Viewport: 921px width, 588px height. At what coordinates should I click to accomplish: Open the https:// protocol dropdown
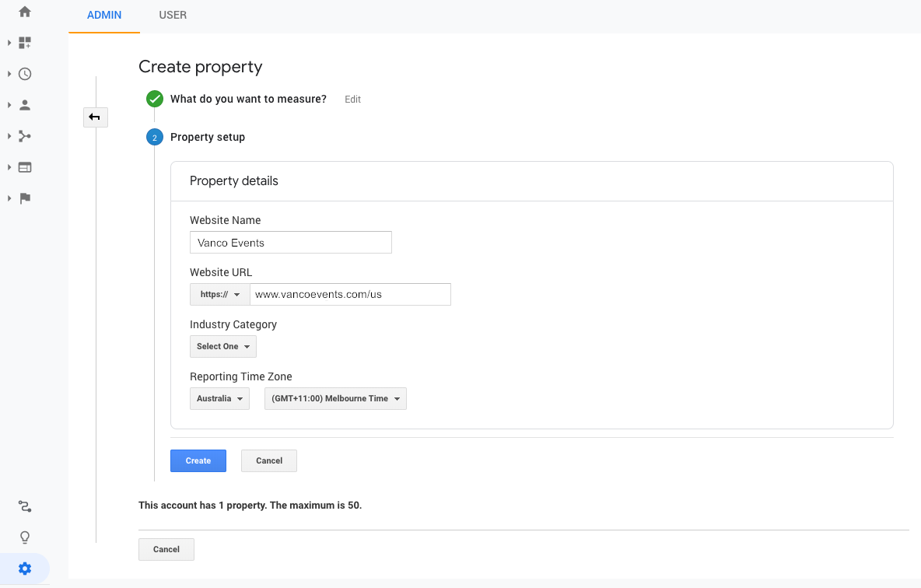[x=219, y=295]
